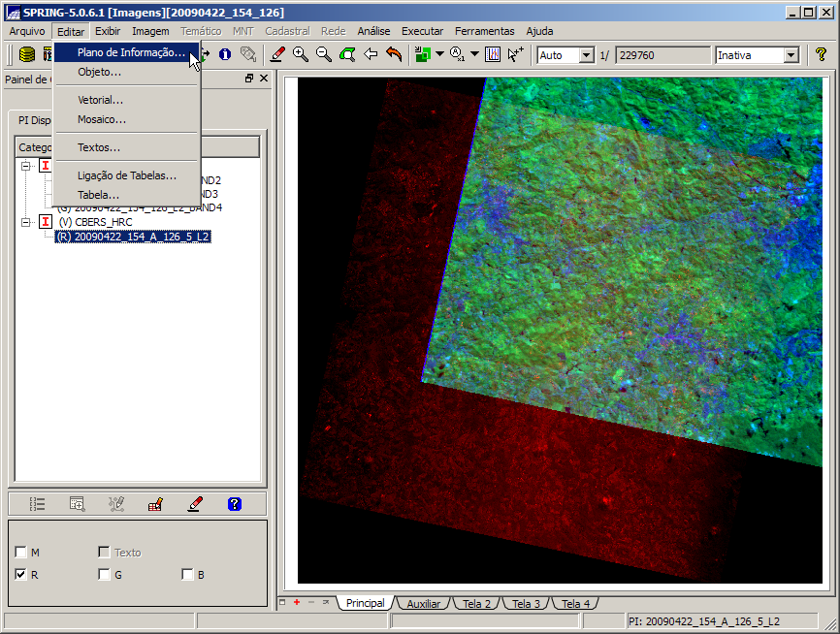Enable the B band checkbox

click(187, 575)
